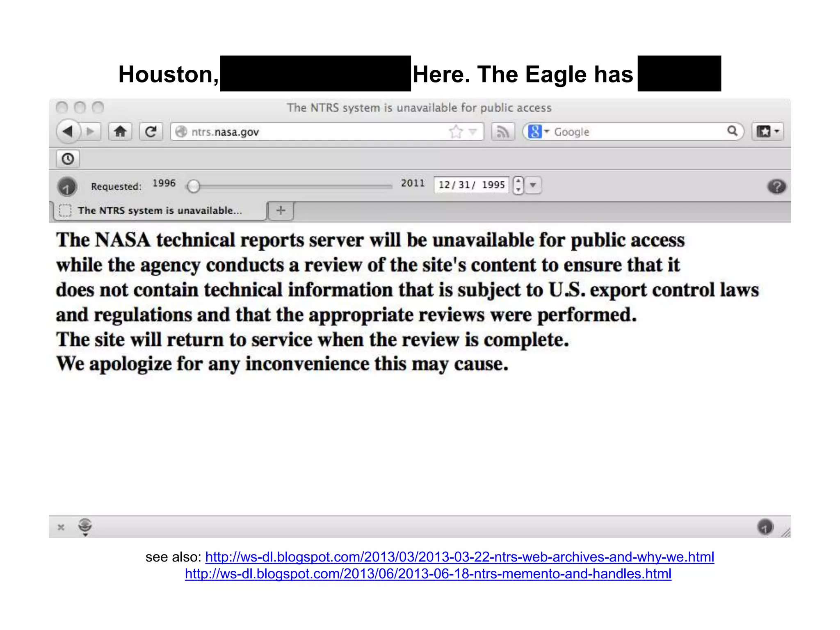Open the Memento help question mark
The width and height of the screenshot is (840, 630).
[776, 187]
